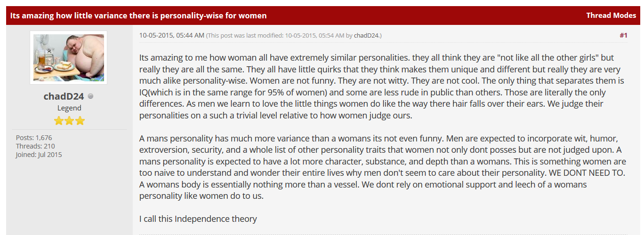The height and width of the screenshot is (235, 644).
Task: Click the 10-05-2015, 05:44 AM post timestamp
Action: pyautogui.click(x=172, y=35)
